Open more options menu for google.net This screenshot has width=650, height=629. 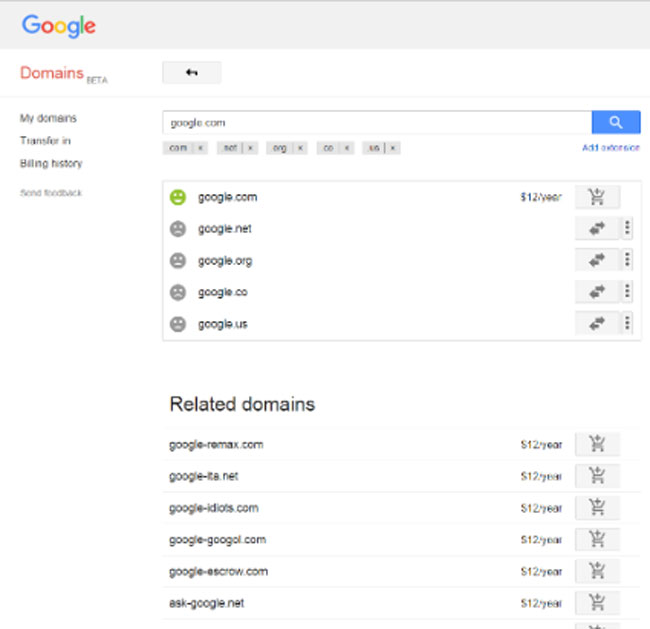pos(628,229)
